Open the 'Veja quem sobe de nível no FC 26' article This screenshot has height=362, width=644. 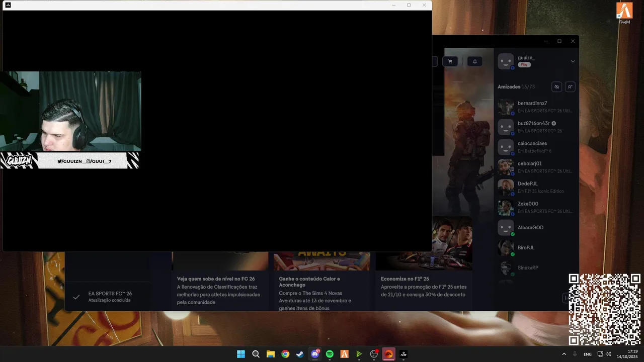point(216,279)
